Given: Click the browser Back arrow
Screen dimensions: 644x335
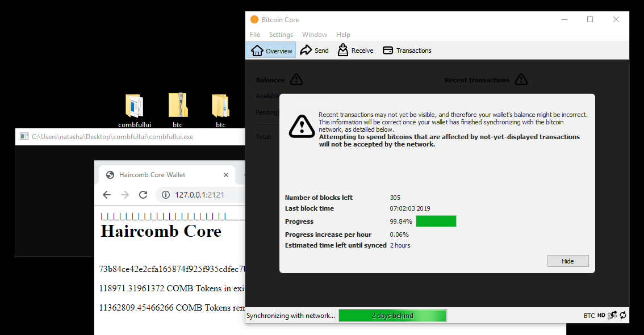Looking at the screenshot, I should pos(107,195).
